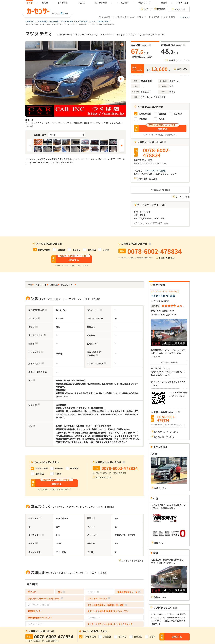Viewport: 215px width, 644px height.
Task: Jump to section via 購入プラン内容▼ anchor
Action: 69,285
